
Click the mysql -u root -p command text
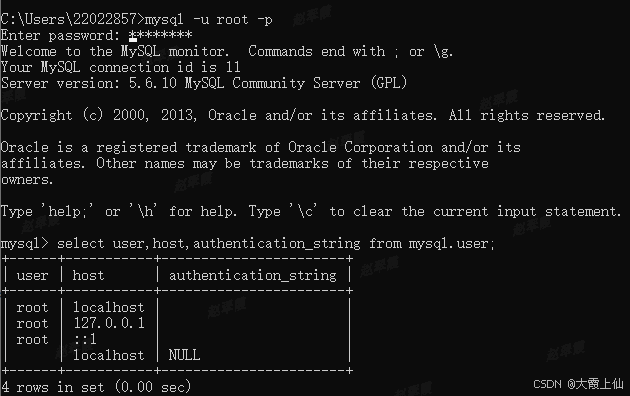coord(209,19)
